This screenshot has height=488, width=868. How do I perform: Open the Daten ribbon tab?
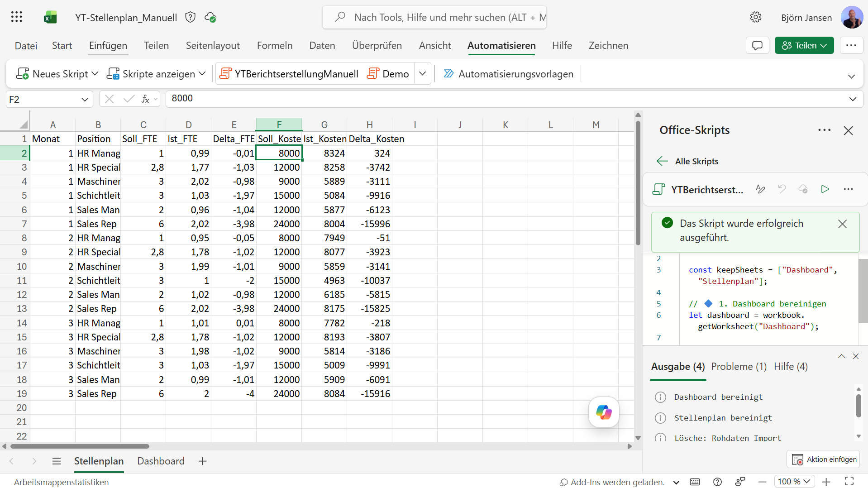[322, 46]
